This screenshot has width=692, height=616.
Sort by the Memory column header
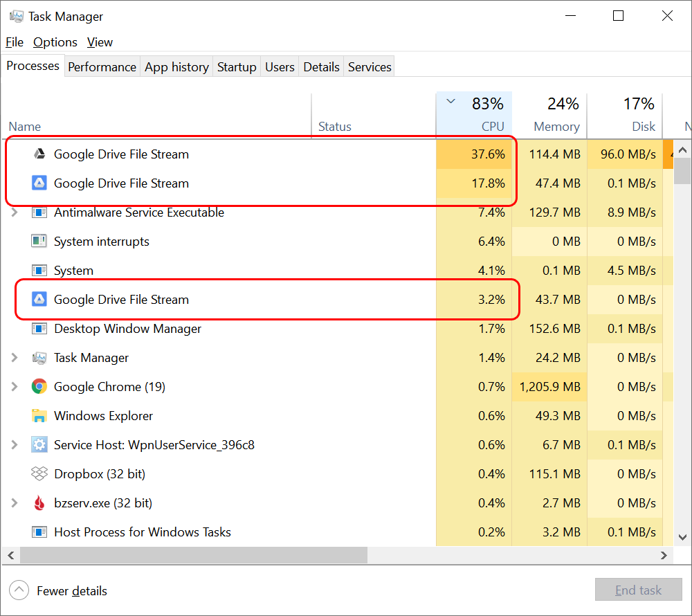coord(549,116)
